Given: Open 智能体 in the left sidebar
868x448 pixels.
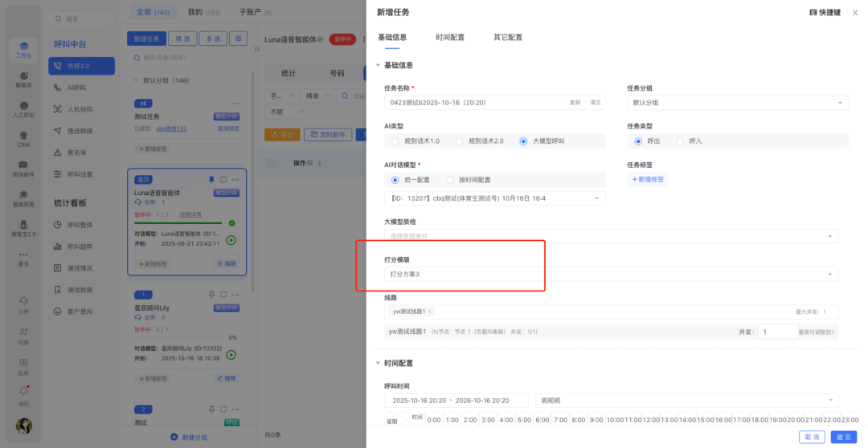Looking at the screenshot, I should tap(23, 79).
